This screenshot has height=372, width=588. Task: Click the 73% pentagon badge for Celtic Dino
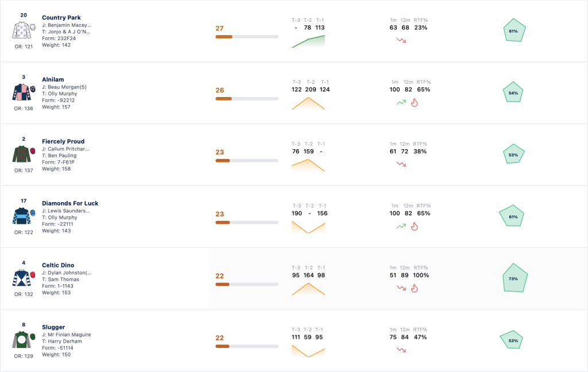pyautogui.click(x=515, y=278)
